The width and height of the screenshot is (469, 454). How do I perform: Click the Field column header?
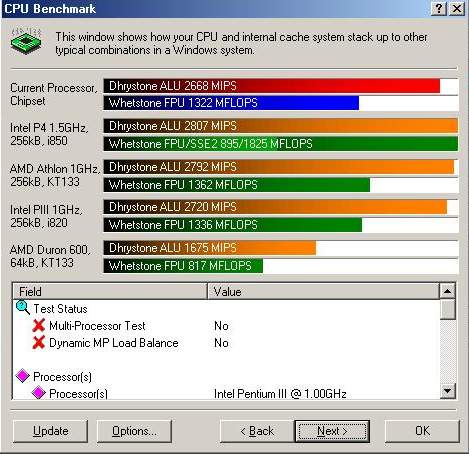click(x=110, y=291)
